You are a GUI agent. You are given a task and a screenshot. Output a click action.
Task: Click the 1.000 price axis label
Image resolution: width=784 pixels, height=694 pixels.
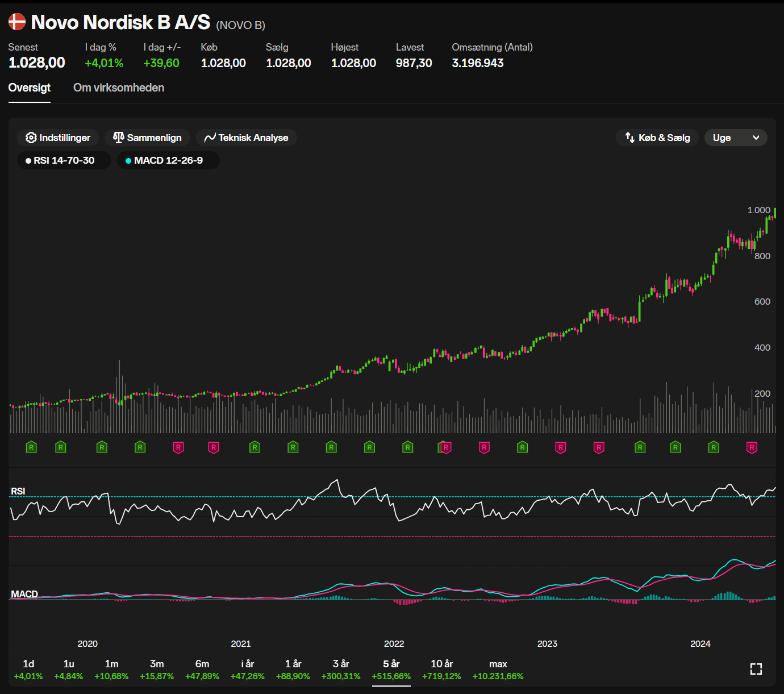click(x=759, y=210)
